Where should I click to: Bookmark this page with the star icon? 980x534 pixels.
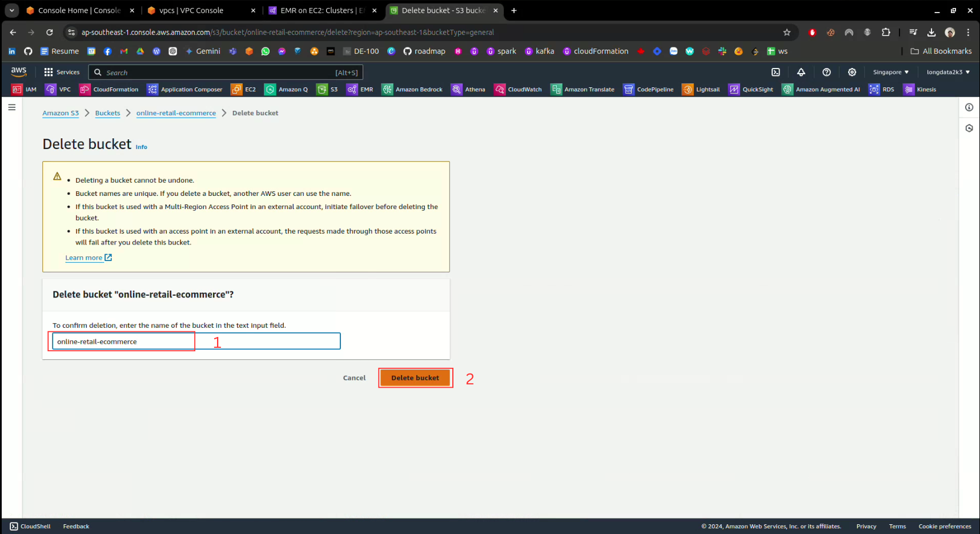tap(786, 33)
